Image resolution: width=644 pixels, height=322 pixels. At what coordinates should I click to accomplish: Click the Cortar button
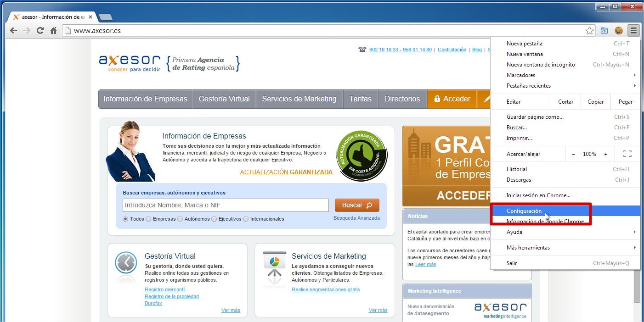pyautogui.click(x=565, y=102)
